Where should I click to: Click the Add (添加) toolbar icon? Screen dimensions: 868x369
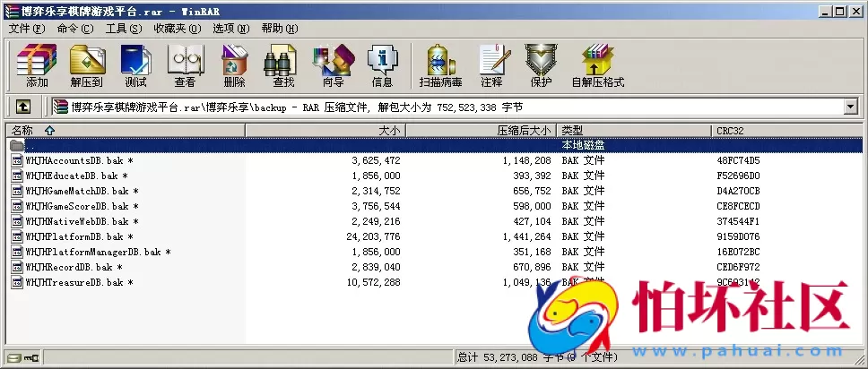coord(37,66)
